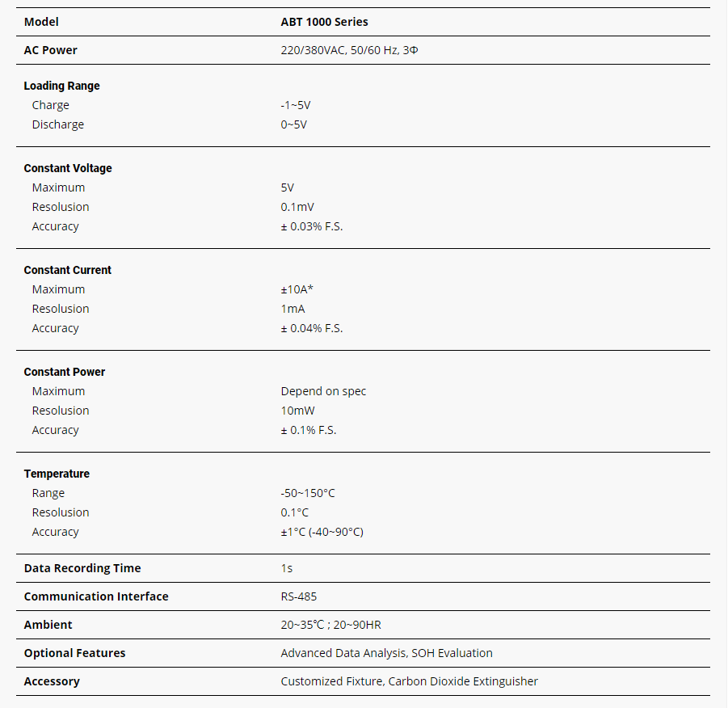Click the "Discharge" label under Loading Range
Image resolution: width=728 pixels, height=708 pixels.
58,124
